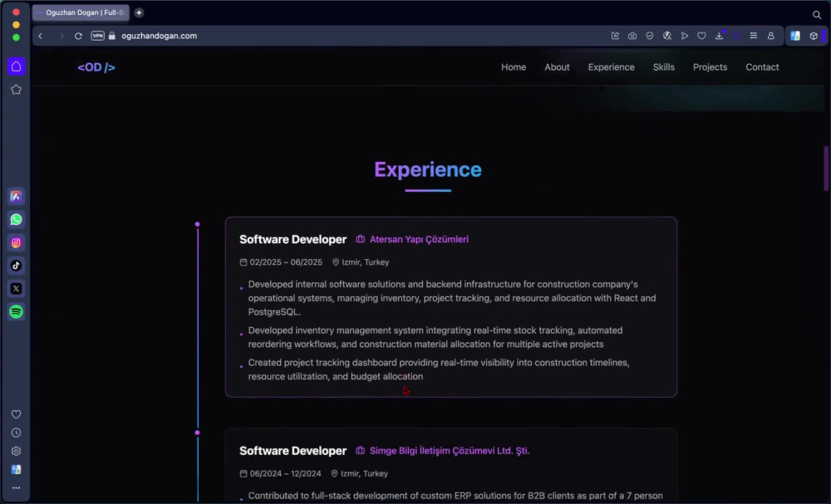Click the top timeline dot of Atersan entry
Image resolution: width=831 pixels, height=504 pixels.
point(197,224)
